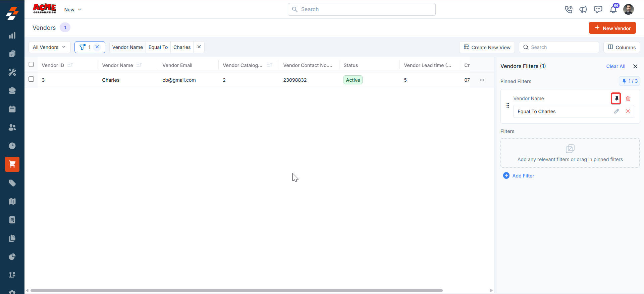Delete the Vendor Name pinned filter
This screenshot has width=644, height=294.
[x=628, y=98]
